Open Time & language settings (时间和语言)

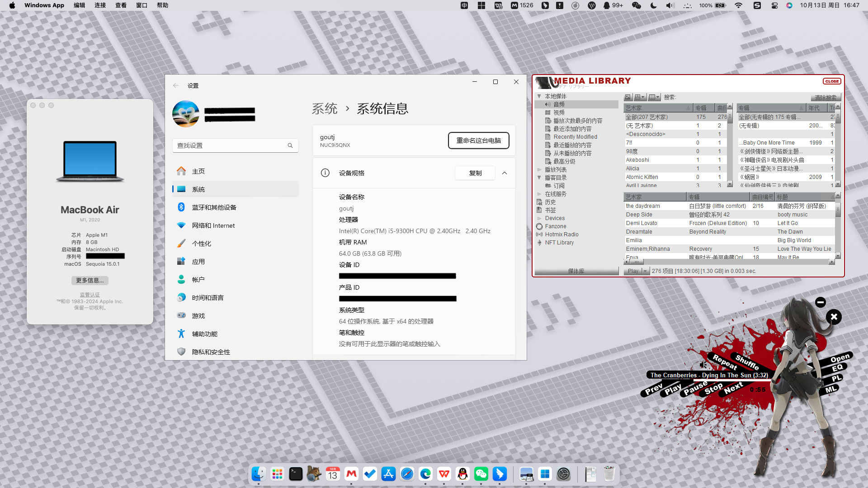(235, 298)
